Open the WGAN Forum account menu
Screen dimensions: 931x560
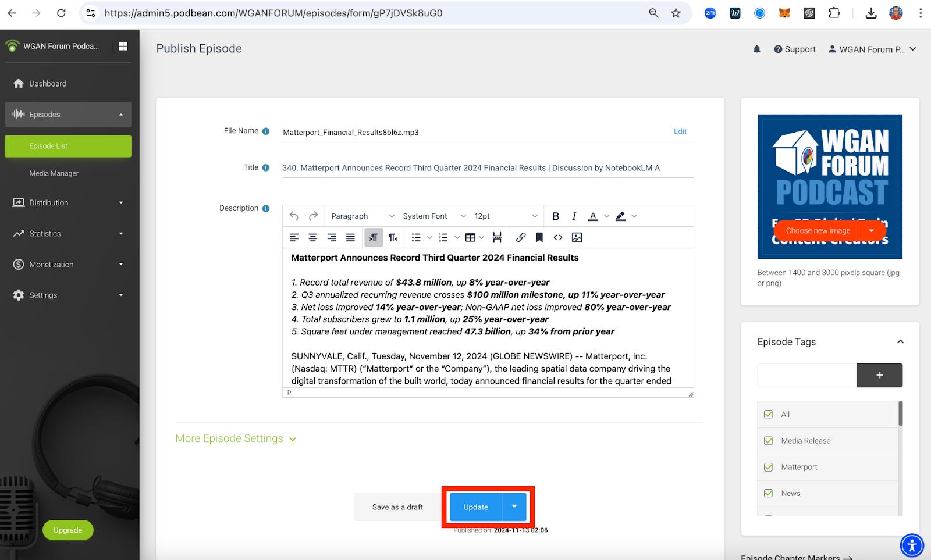coord(872,49)
